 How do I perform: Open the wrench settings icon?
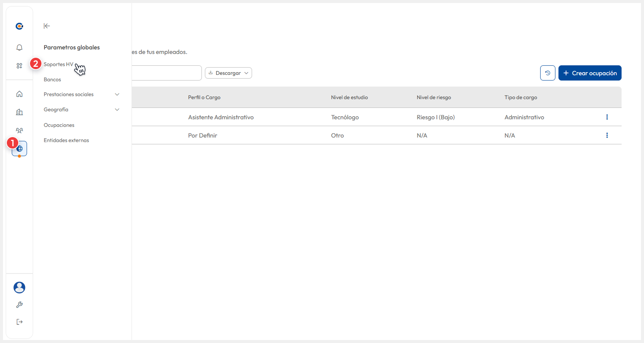tap(19, 305)
